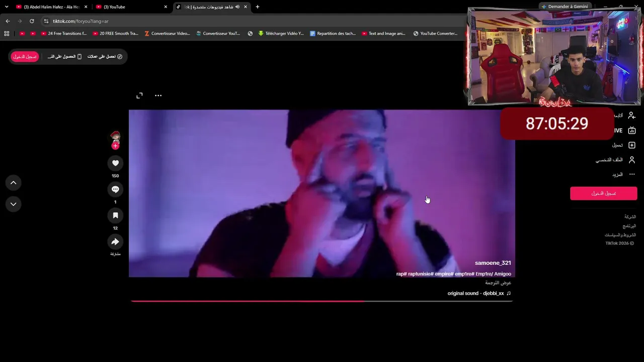
Task: Open the company (الشركة) footer link
Action: 630,217
